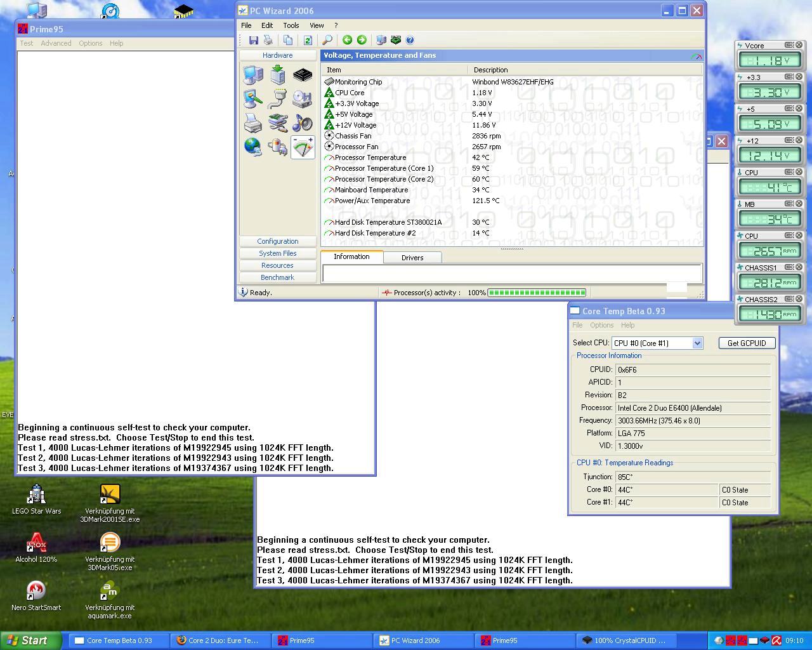Click the Print icon in PC Wizard toolbar

point(268,40)
